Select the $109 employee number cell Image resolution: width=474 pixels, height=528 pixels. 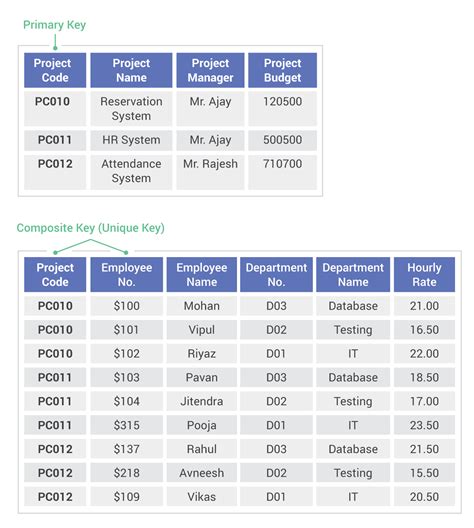[127, 497]
